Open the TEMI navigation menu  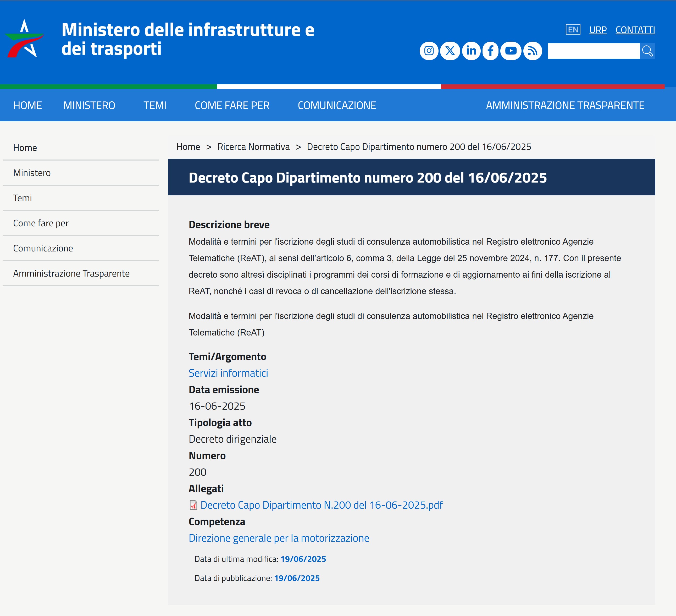155,105
